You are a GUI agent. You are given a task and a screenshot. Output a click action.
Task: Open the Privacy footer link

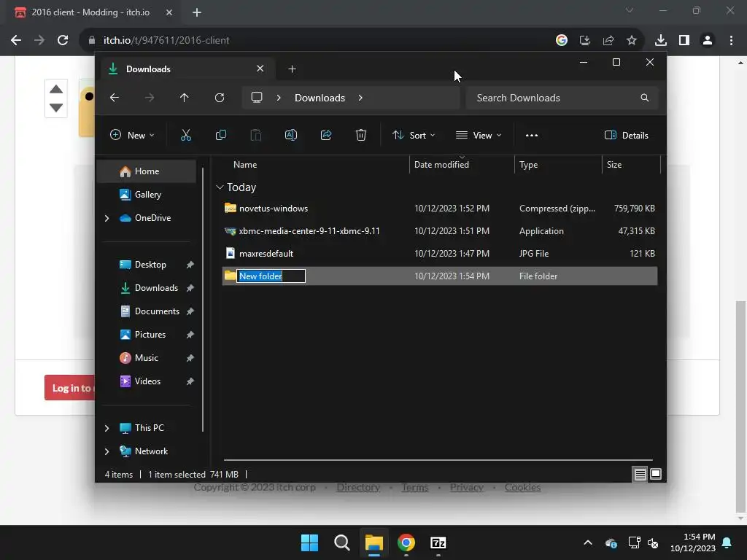point(466,488)
